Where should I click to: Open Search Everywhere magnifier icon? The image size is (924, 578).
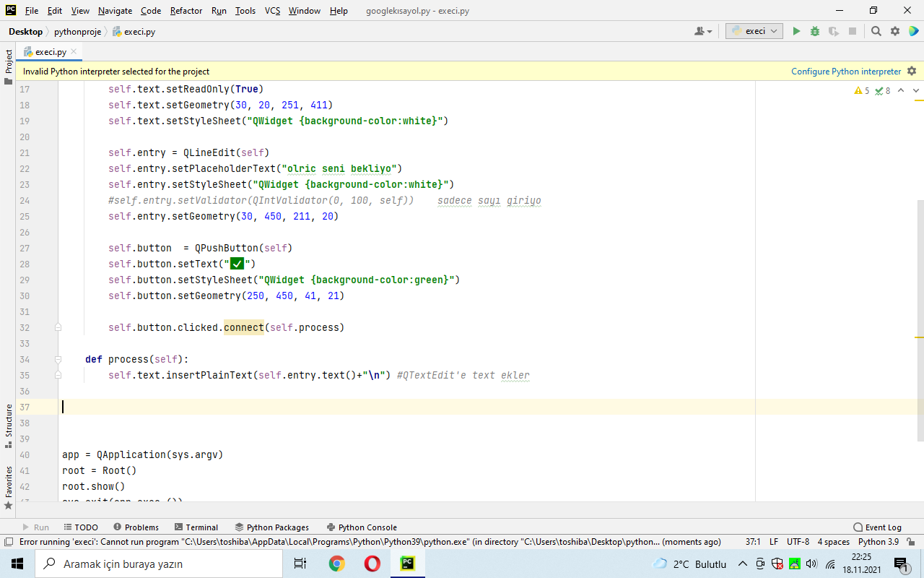[875, 31]
